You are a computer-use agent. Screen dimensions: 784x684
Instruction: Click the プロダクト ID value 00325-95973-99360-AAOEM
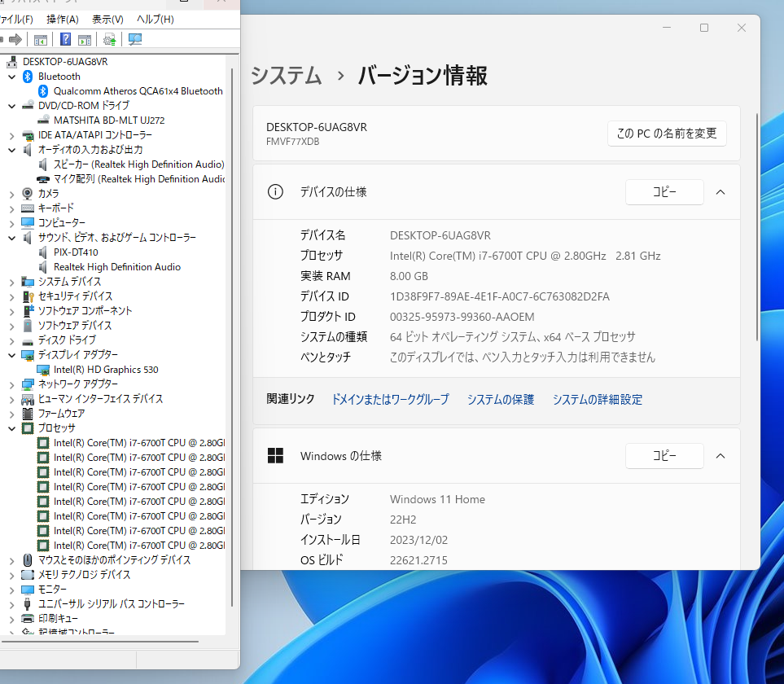pos(462,317)
